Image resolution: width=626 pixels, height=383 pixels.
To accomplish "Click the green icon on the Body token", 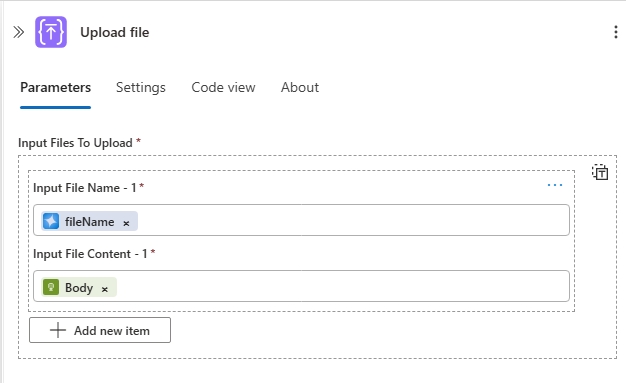I will click(x=51, y=287).
